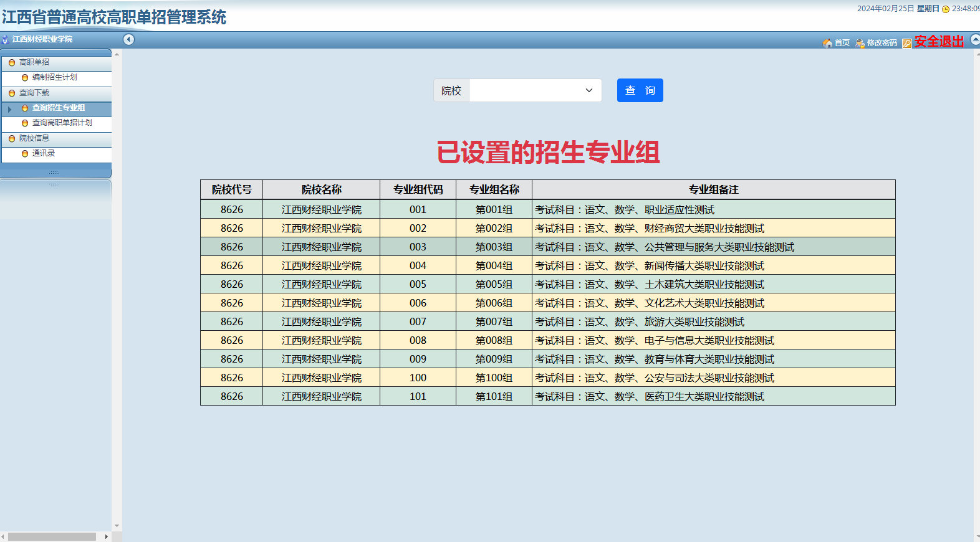
Task: Click the sidebar scroll-down arrow
Action: [x=117, y=526]
